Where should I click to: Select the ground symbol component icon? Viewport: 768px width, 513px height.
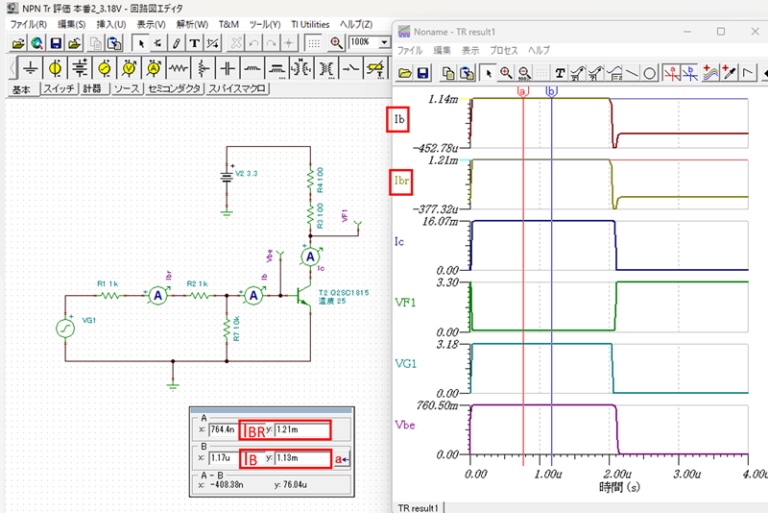[x=31, y=69]
